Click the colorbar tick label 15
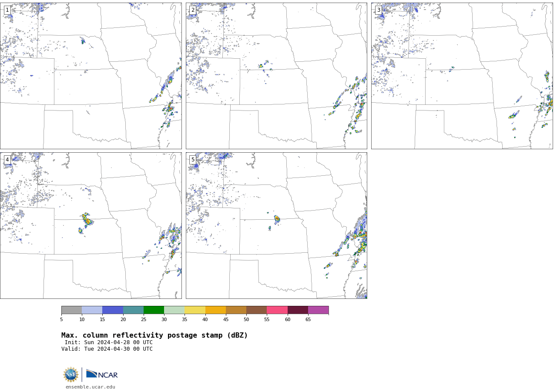557x392 pixels. (102, 320)
